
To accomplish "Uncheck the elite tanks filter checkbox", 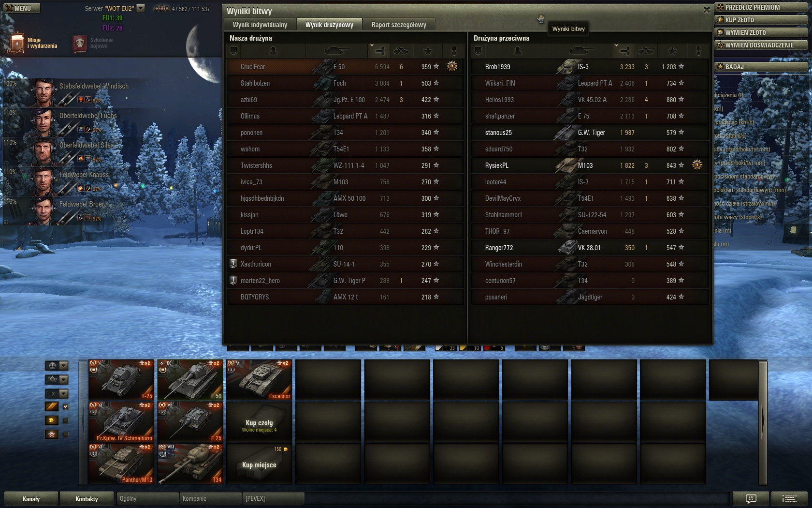I will 66,406.
